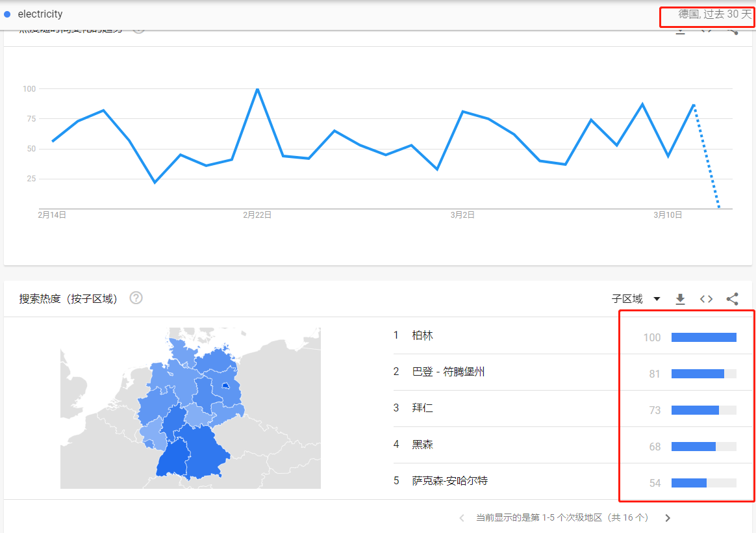Open help for 搜索热度（按子区域）
Screen dimensions: 756x533
pyautogui.click(x=136, y=298)
